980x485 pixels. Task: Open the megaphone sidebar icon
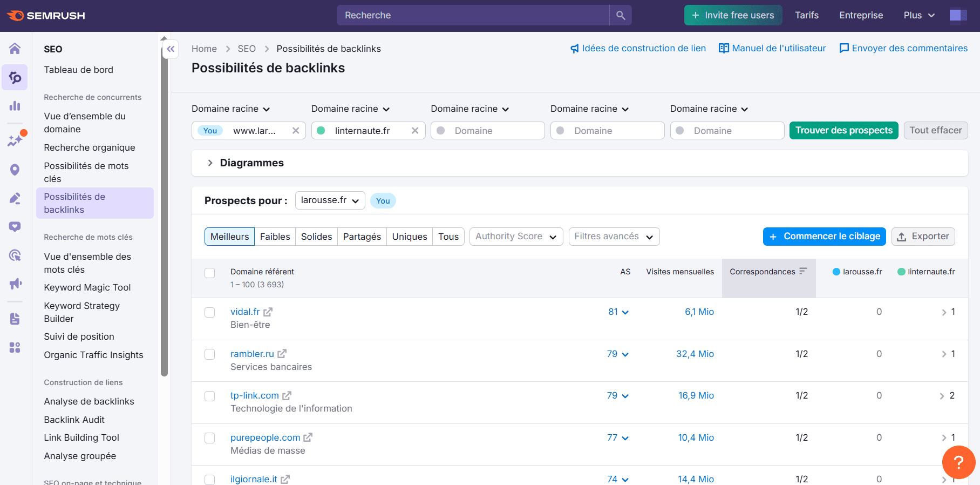pyautogui.click(x=15, y=284)
